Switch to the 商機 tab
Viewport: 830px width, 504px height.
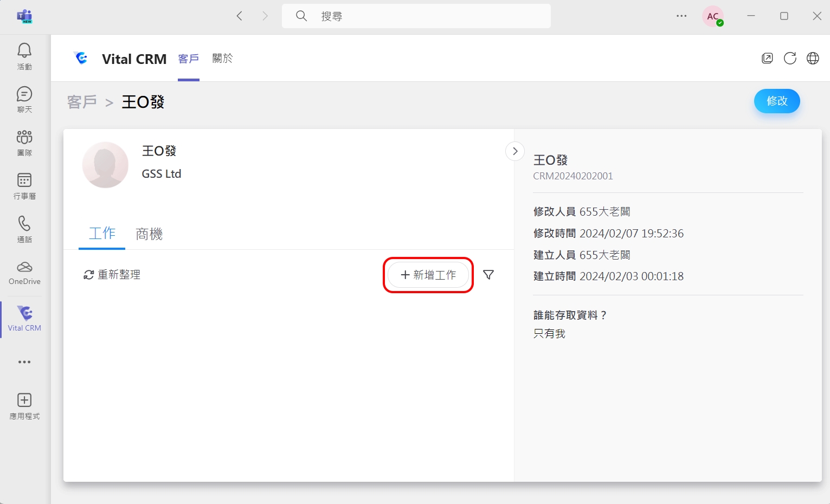pyautogui.click(x=149, y=234)
